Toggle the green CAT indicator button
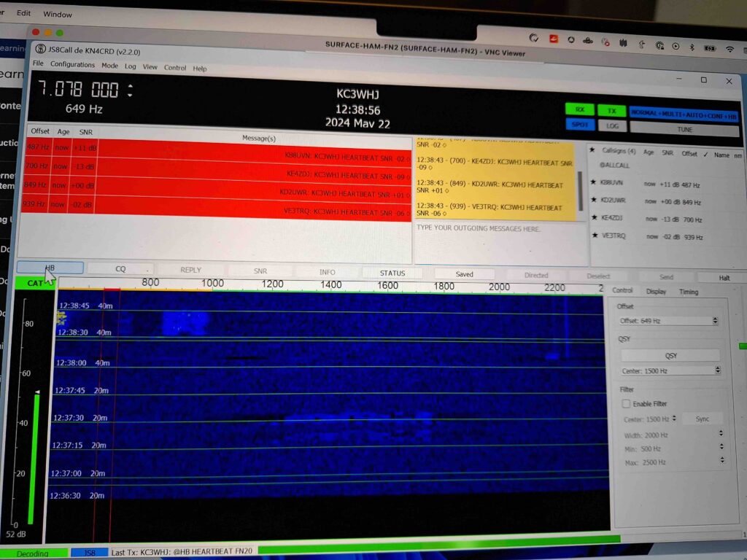The width and height of the screenshot is (747, 560). pos(35,283)
